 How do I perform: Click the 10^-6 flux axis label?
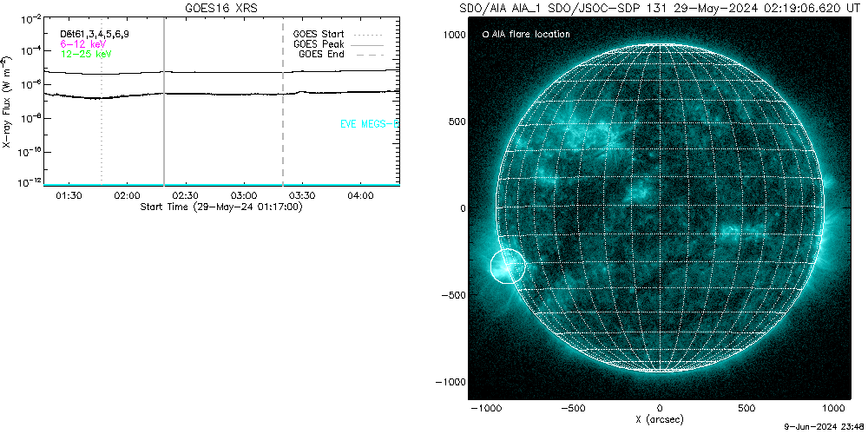click(30, 86)
